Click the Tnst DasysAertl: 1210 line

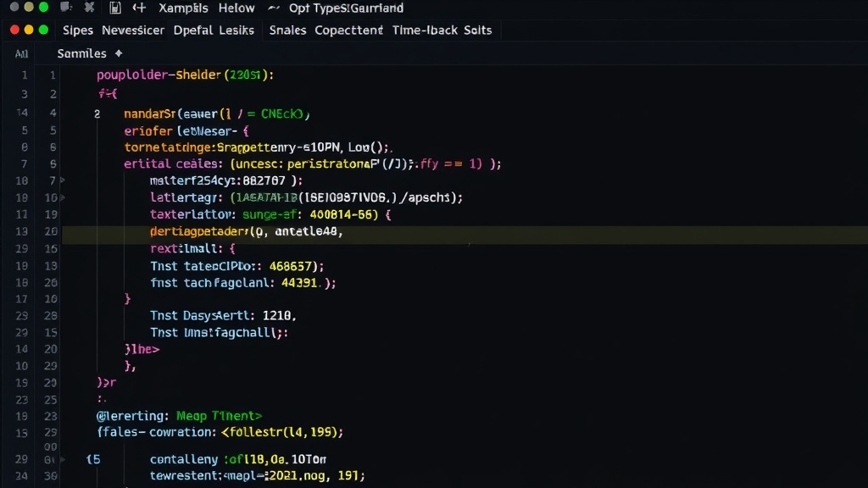[223, 315]
